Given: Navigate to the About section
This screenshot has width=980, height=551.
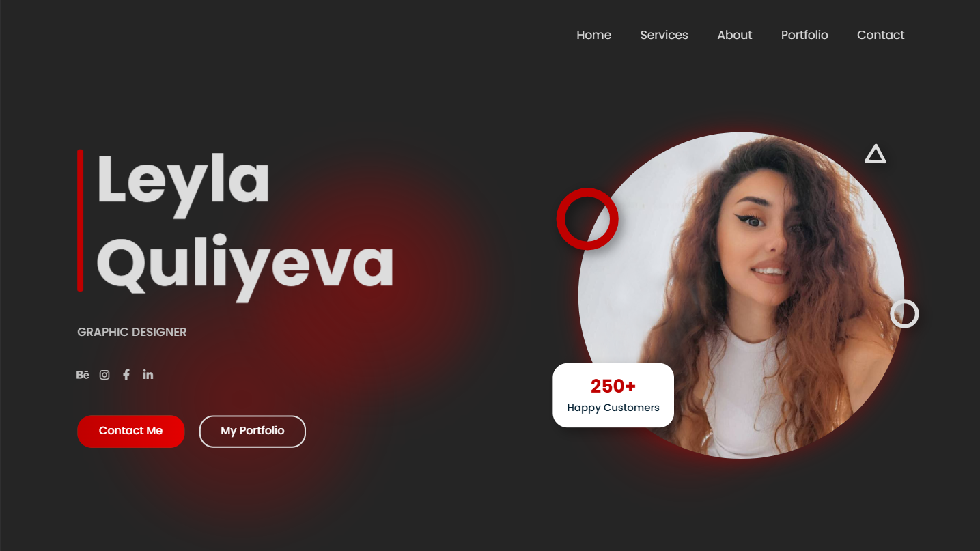Looking at the screenshot, I should click(734, 35).
